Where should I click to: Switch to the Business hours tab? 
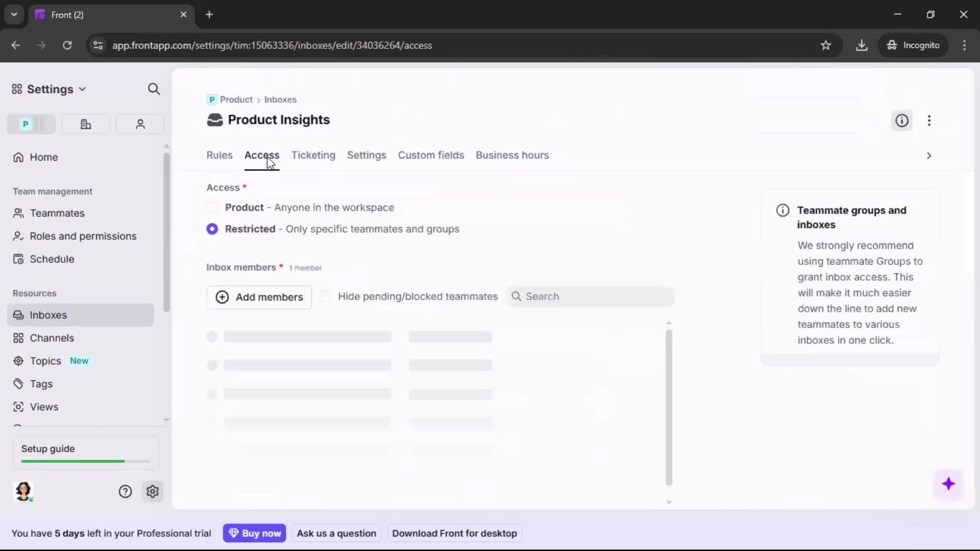pos(512,155)
